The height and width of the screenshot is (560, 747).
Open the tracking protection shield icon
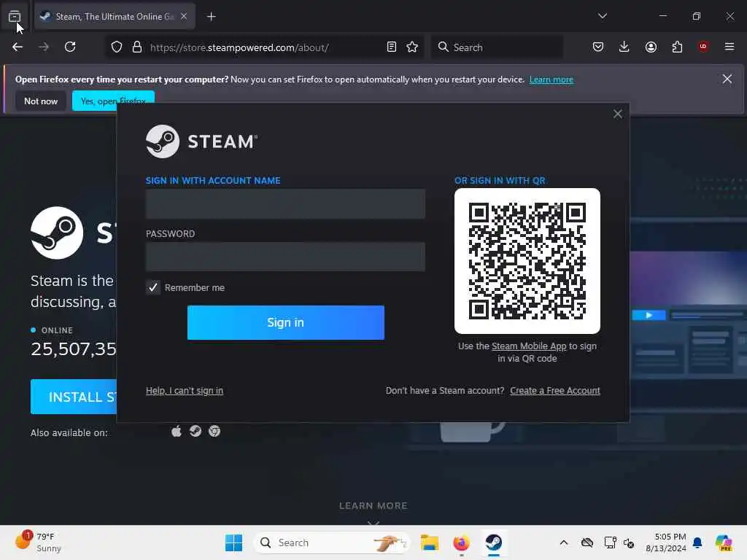pyautogui.click(x=117, y=47)
